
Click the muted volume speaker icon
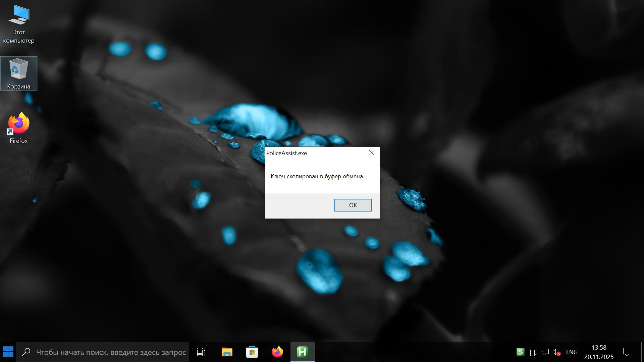coord(556,352)
